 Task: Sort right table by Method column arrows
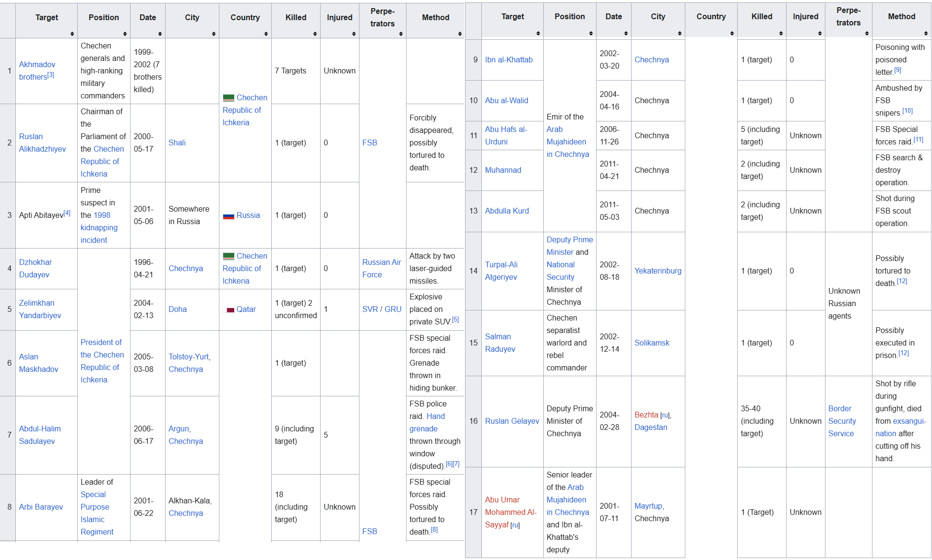pyautogui.click(x=926, y=33)
